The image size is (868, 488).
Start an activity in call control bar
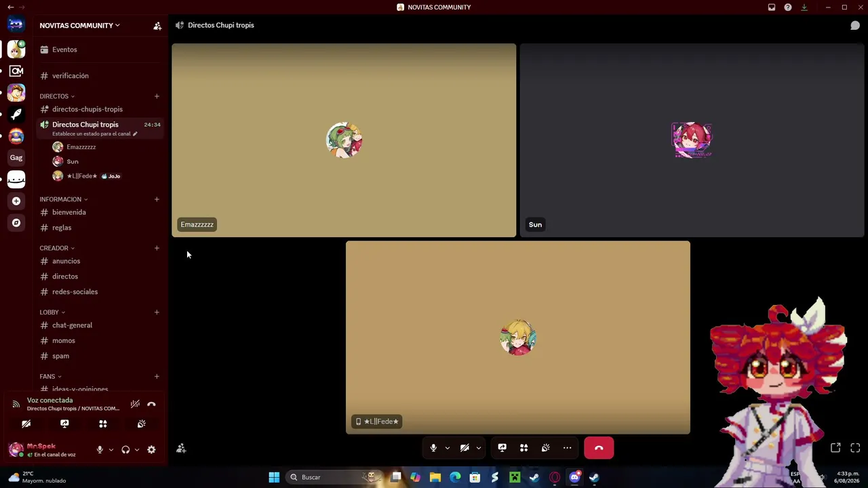pyautogui.click(x=524, y=448)
